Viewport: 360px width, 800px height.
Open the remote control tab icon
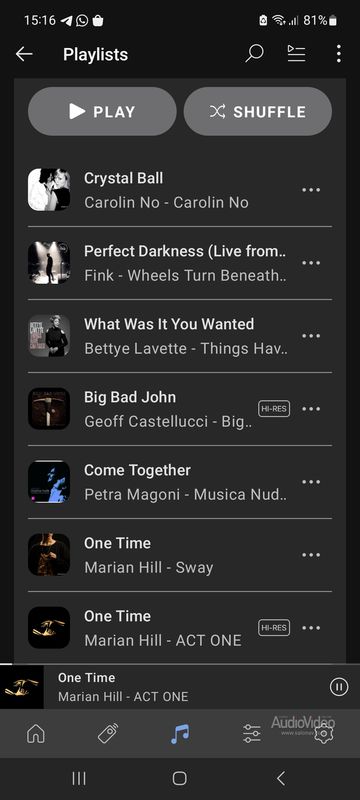[x=108, y=734]
